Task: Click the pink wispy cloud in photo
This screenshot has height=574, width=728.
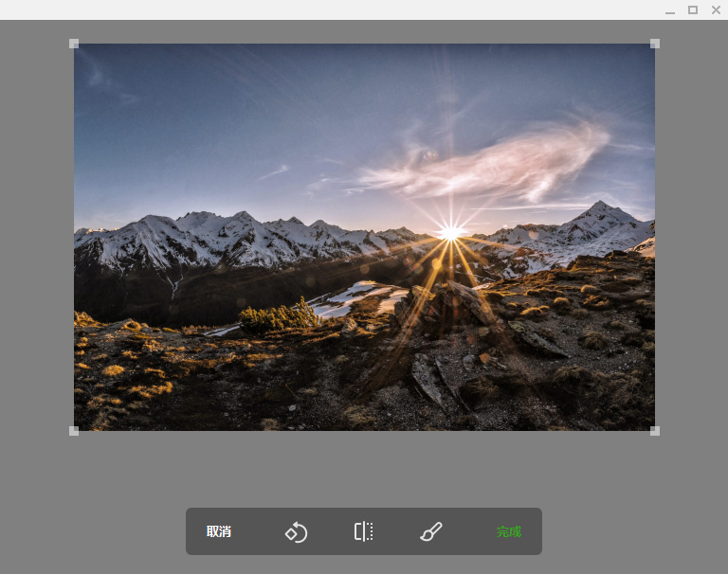Action: 502,166
